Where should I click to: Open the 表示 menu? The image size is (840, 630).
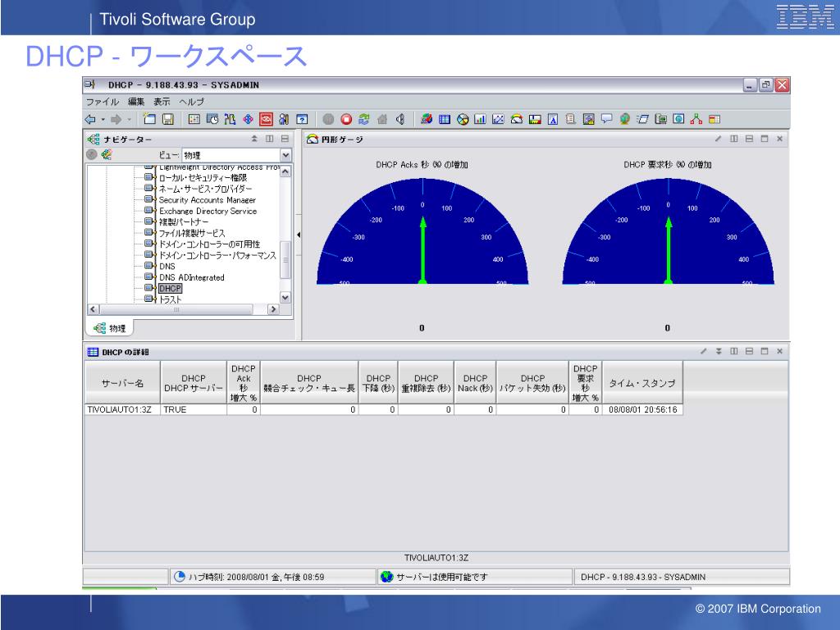[x=162, y=102]
